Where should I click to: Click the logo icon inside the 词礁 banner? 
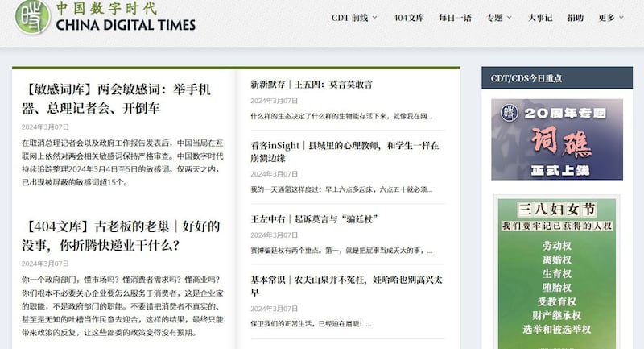pos(509,114)
